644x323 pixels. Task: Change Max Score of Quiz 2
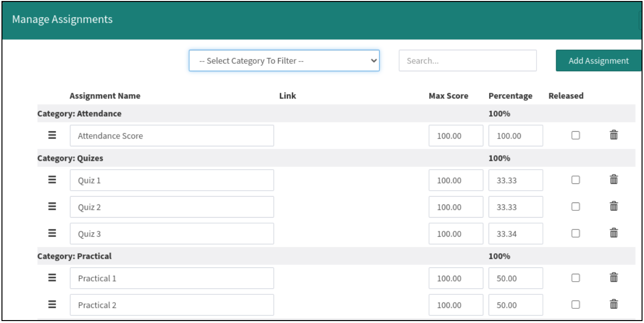[456, 207]
